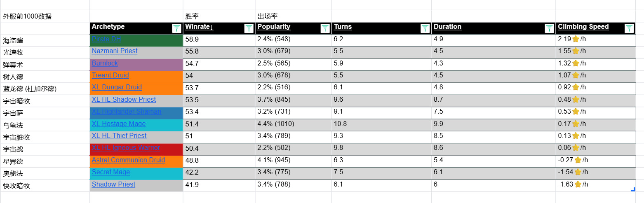Open the Archetype column filter icon
Screen dimensions: 644x203
[176, 28]
